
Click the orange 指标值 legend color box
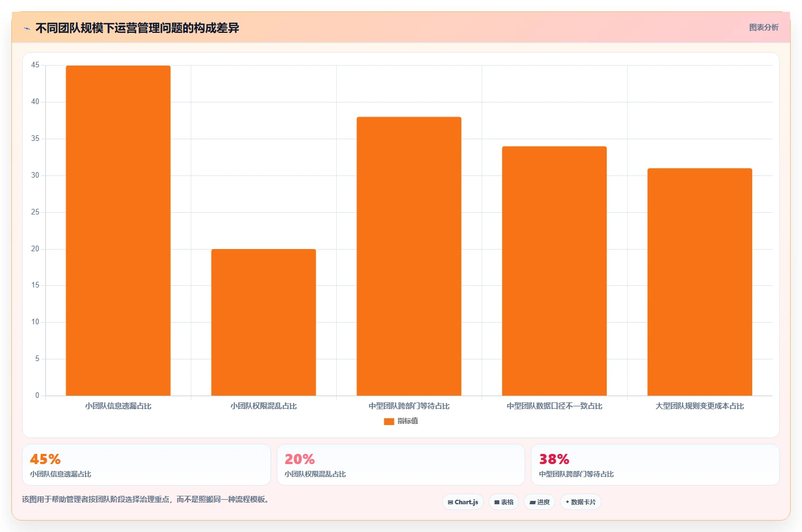pyautogui.click(x=389, y=422)
